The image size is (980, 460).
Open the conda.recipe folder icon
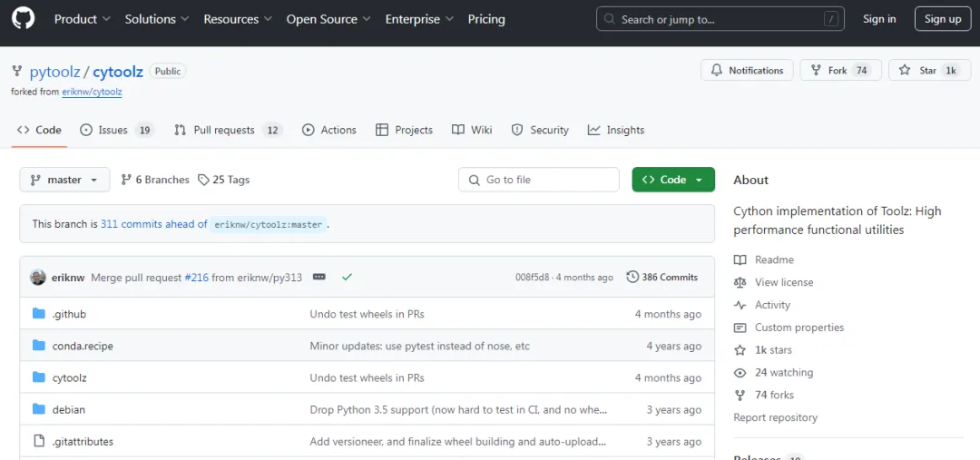pos(39,346)
